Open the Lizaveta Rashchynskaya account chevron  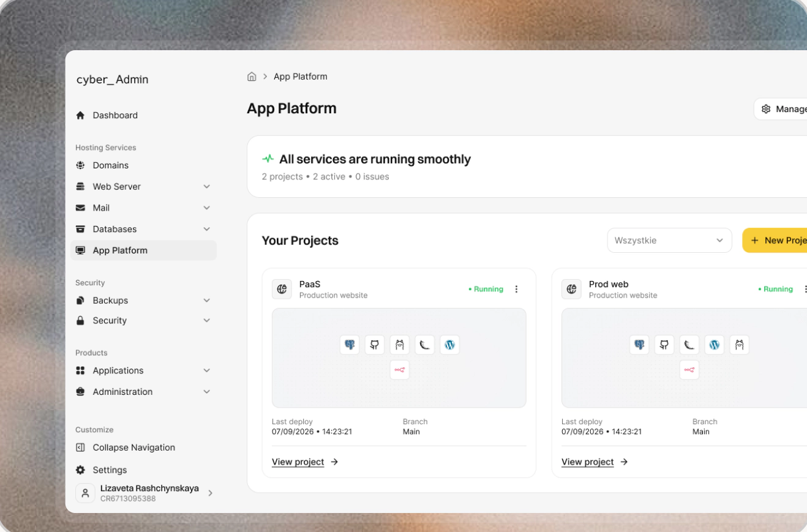click(x=210, y=493)
